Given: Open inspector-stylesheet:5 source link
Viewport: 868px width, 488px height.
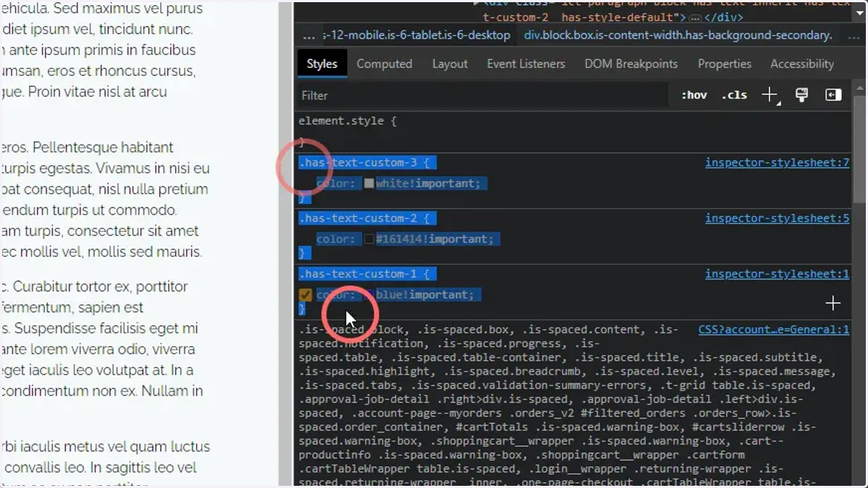Looking at the screenshot, I should pos(777,218).
